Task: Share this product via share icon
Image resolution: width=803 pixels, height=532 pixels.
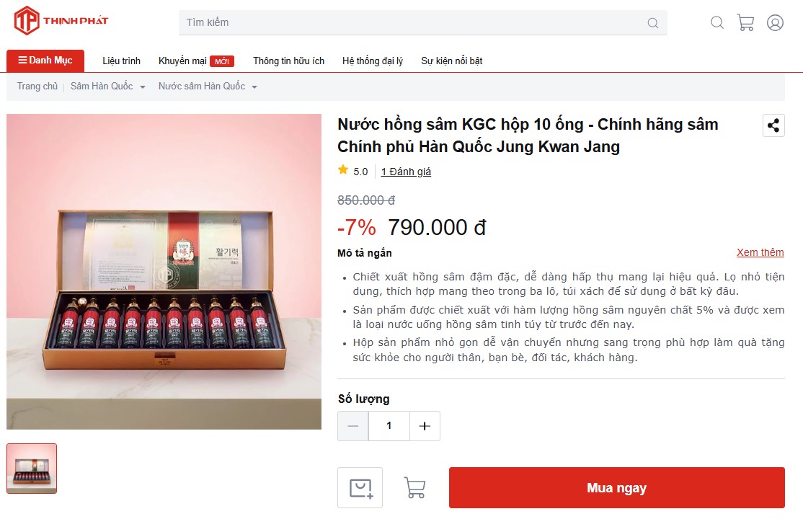Action: point(773,125)
